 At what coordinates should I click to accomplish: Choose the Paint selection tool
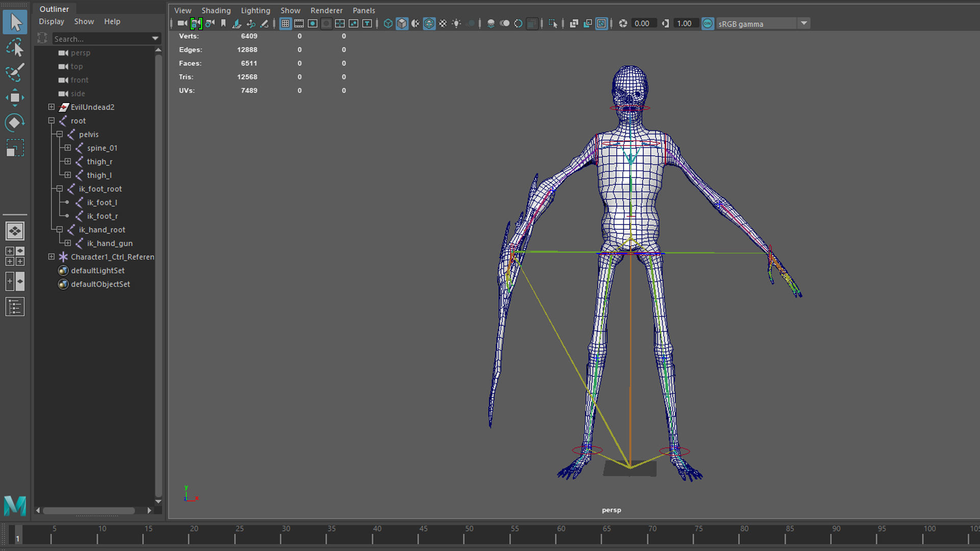[15, 72]
